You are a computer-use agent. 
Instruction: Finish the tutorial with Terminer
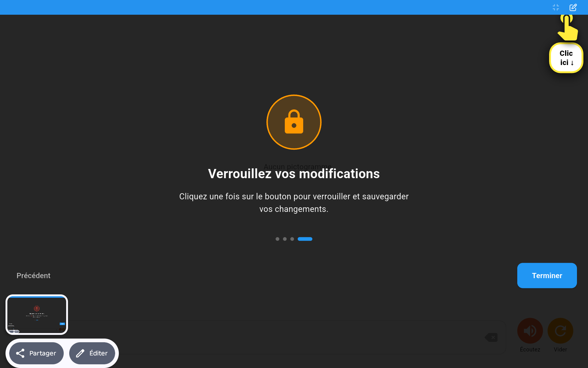547,275
